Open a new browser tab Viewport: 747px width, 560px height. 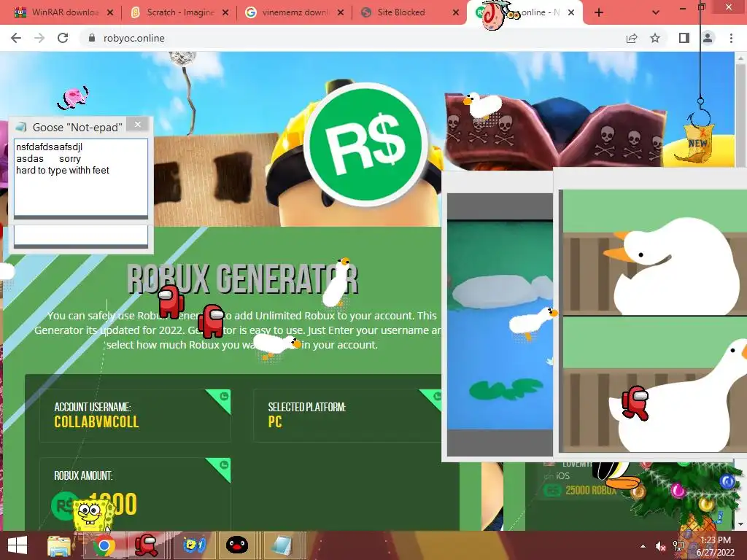pyautogui.click(x=599, y=12)
